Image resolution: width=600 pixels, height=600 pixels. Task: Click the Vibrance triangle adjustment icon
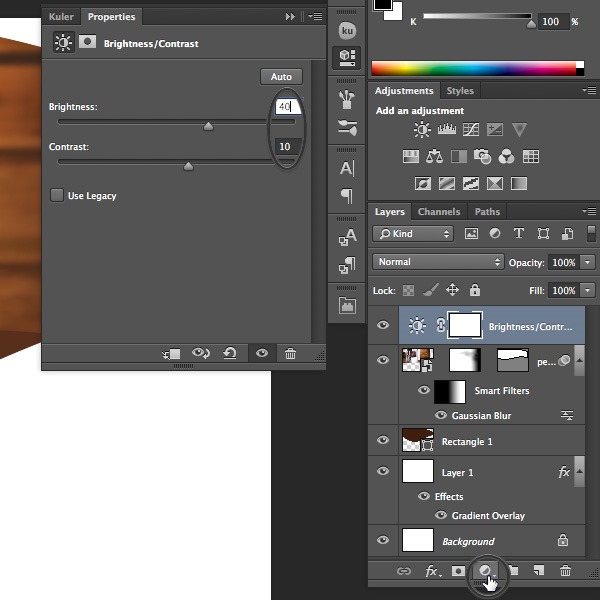(x=519, y=130)
